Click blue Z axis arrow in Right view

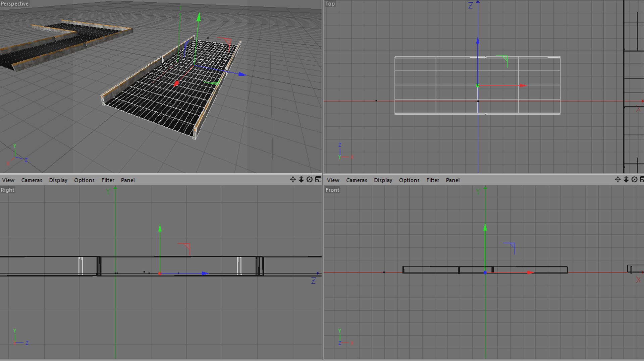tap(205, 274)
